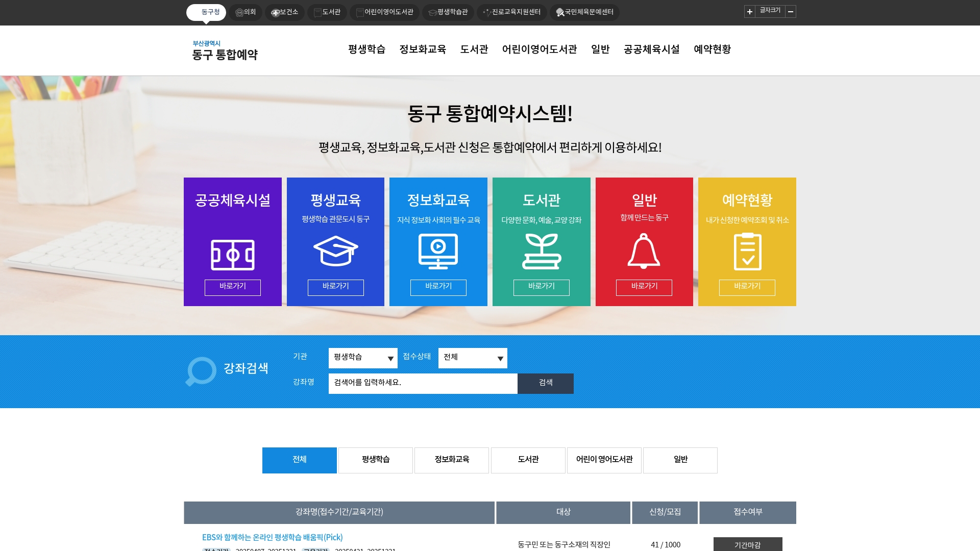Open the 평생학습관 site link in top bar

coord(448,12)
